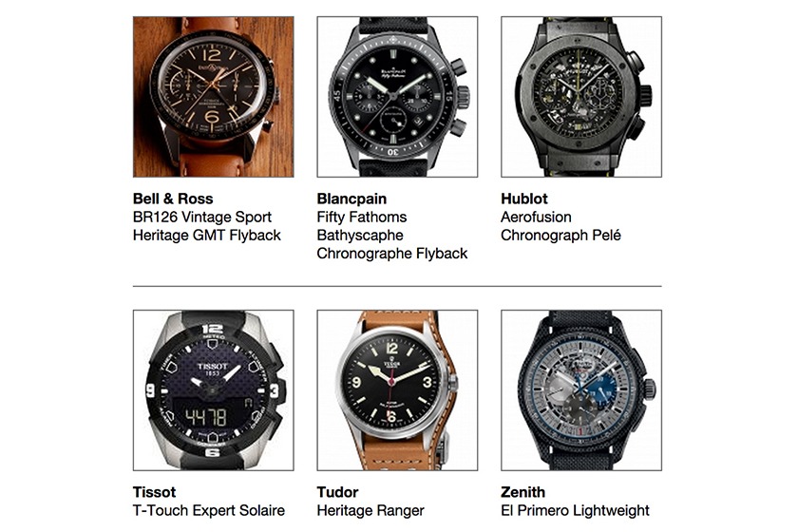Click the Blancpain brand heading

point(351,199)
